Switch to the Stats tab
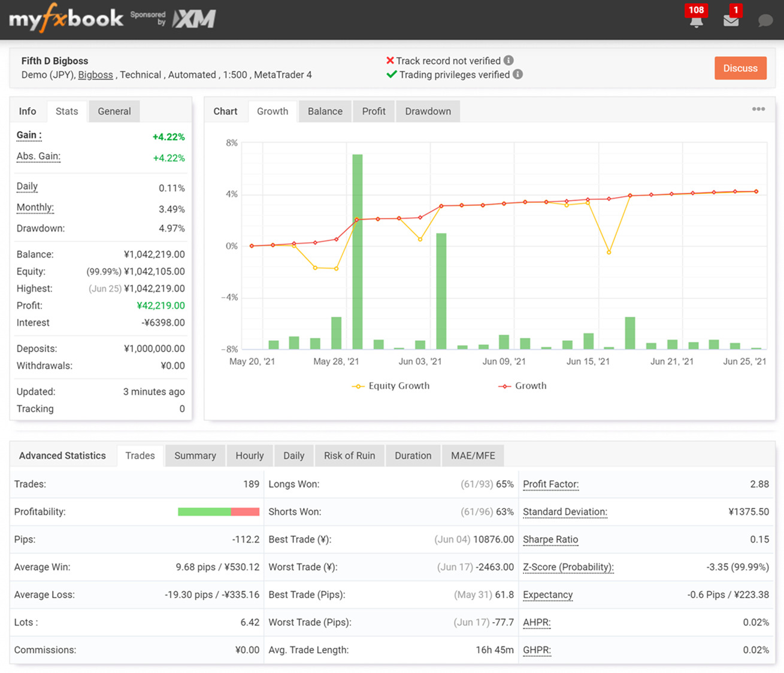The height and width of the screenshot is (673, 784). point(66,111)
